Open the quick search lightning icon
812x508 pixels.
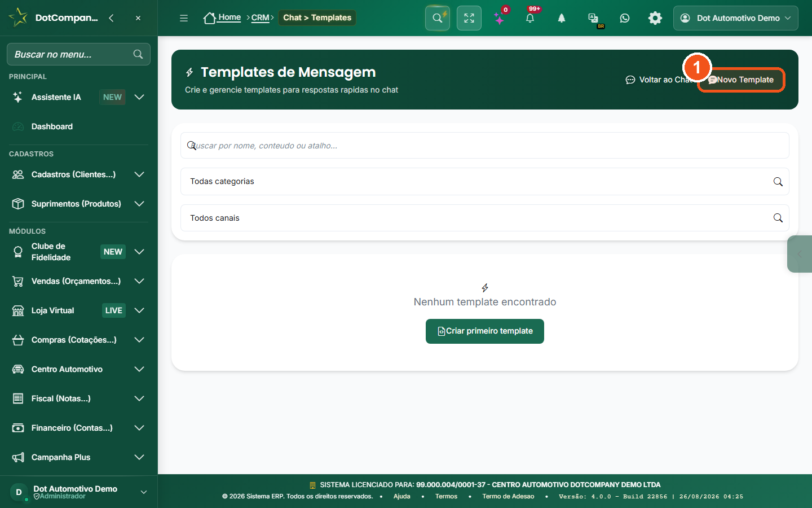[x=438, y=18]
